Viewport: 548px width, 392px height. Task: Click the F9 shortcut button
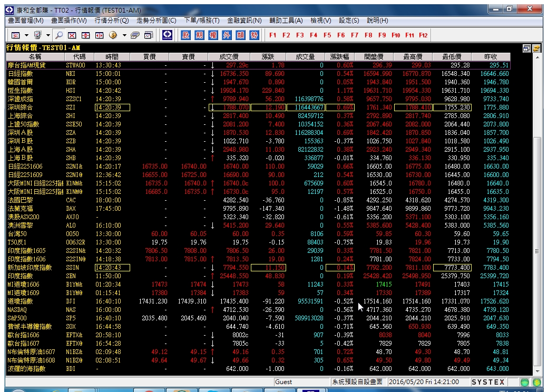[382, 35]
